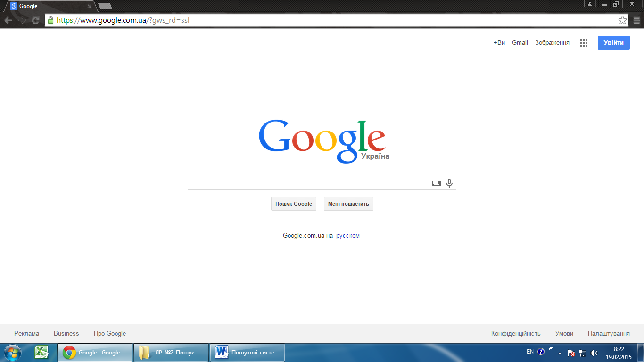644x362 pixels.
Task: Open the Chrome user profile icon
Action: (x=590, y=4)
